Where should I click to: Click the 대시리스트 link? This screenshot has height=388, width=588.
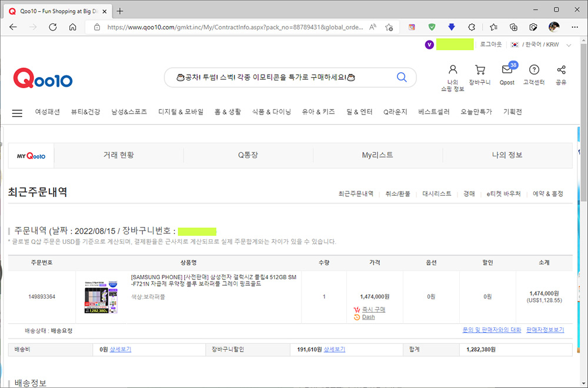click(437, 194)
